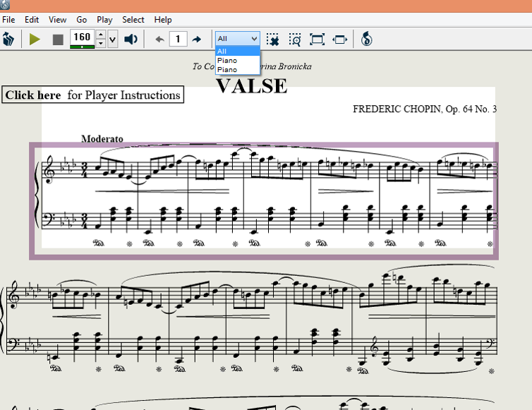
Task: Open the File menu
Action: pyautogui.click(x=8, y=20)
